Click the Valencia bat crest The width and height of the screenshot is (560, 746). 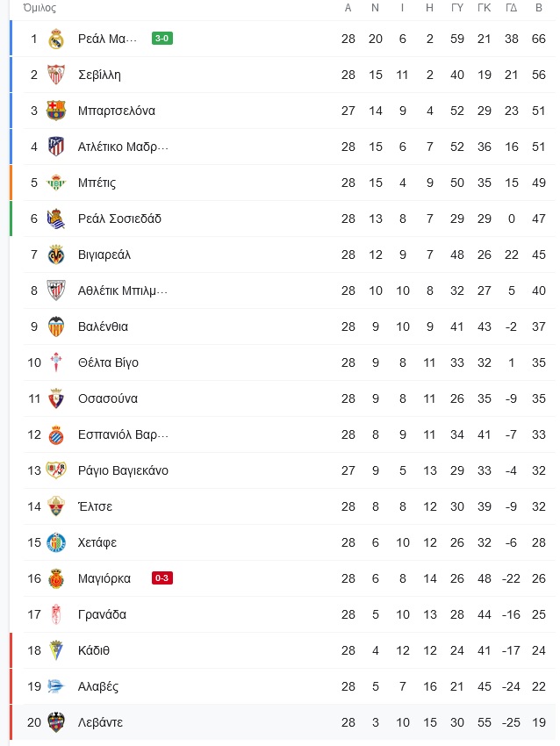[56, 326]
